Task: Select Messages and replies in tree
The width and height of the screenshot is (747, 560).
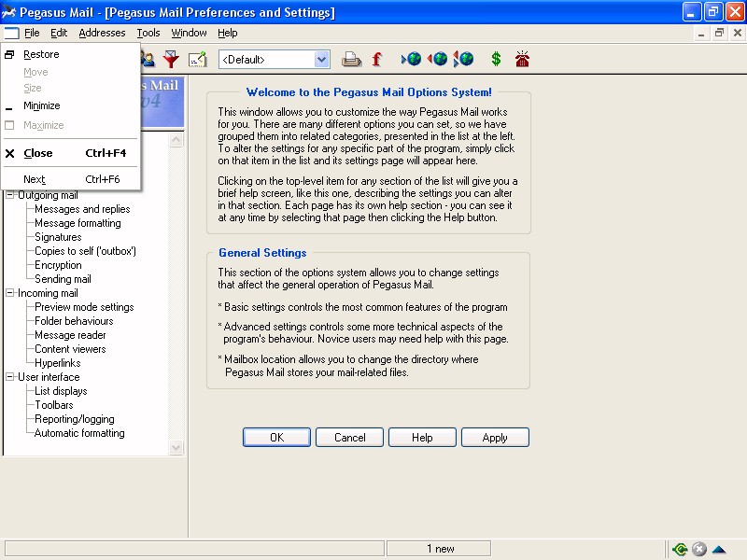Action: pos(82,209)
